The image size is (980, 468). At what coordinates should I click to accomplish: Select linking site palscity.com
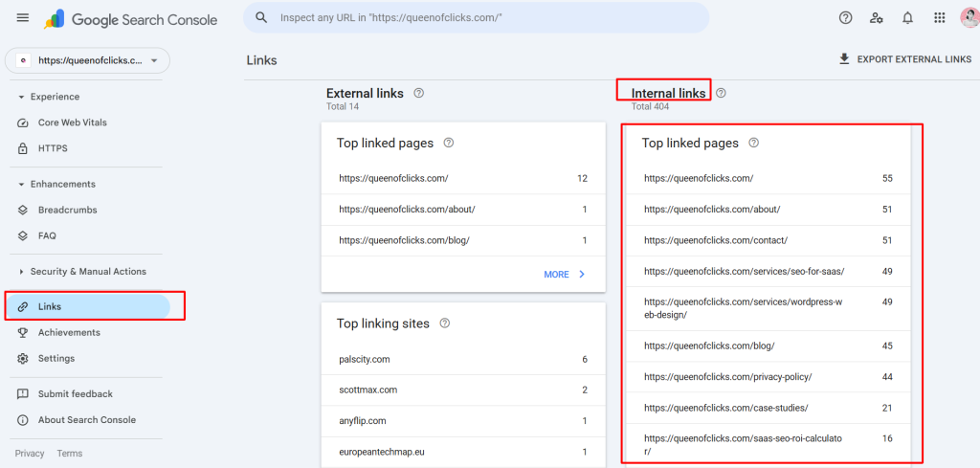pos(463,359)
